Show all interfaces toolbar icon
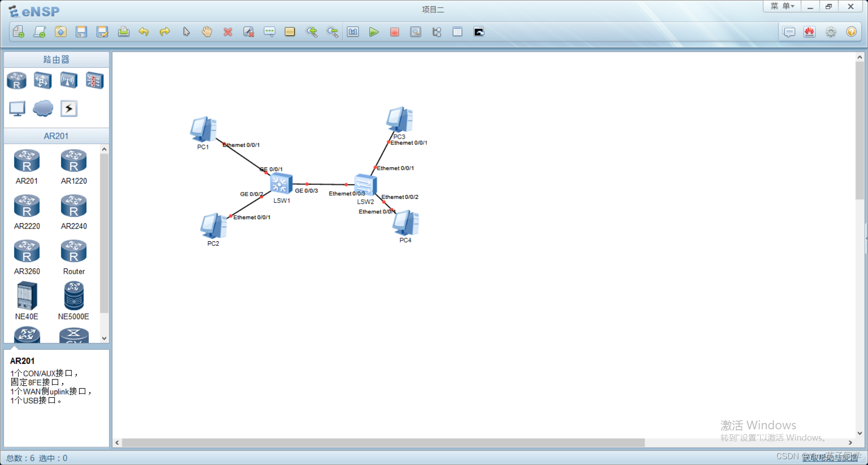This screenshot has width=868, height=465. pos(437,32)
